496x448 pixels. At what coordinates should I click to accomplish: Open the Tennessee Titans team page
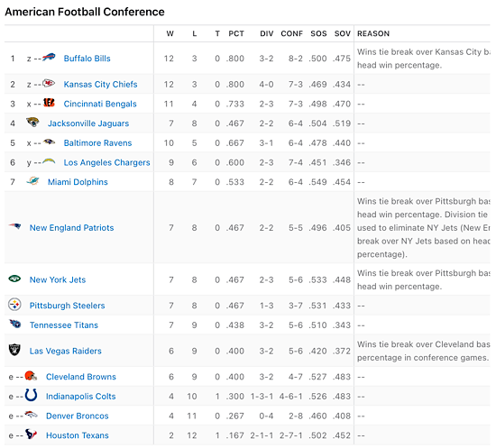click(x=64, y=325)
